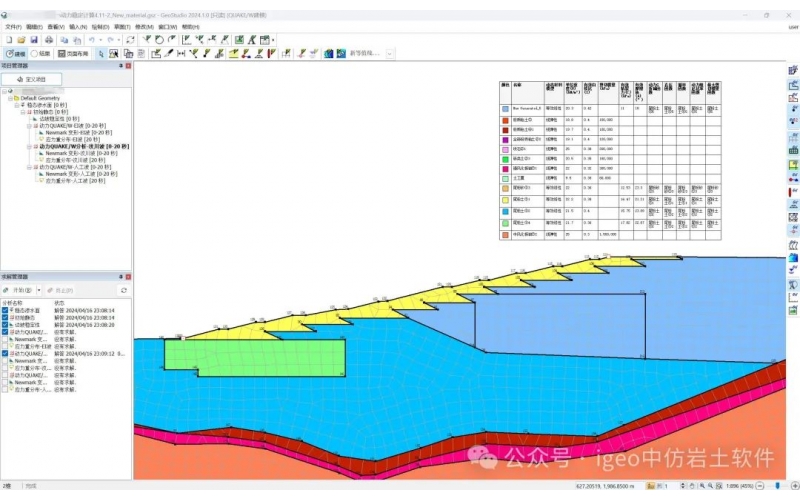Click the Print icon in toolbar
800x500 pixels.
(49, 40)
